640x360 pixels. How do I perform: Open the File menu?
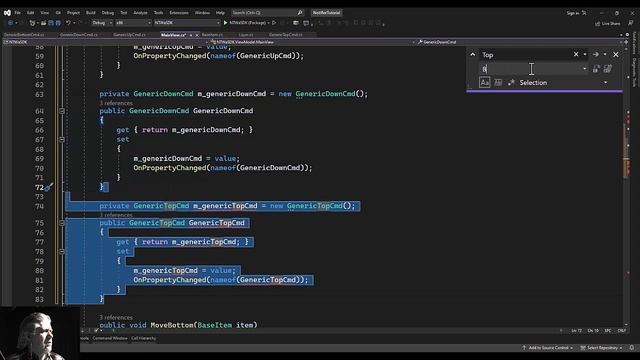[18, 13]
